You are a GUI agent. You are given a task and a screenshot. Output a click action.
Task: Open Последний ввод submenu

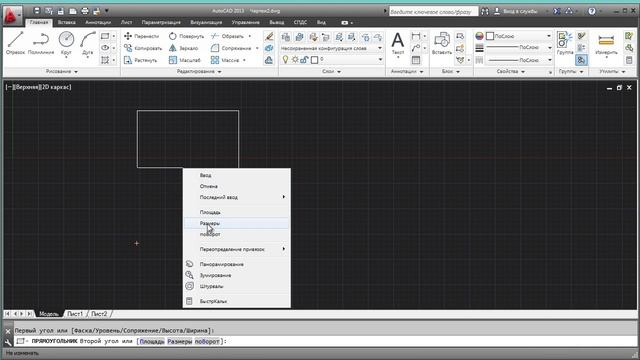click(x=237, y=197)
